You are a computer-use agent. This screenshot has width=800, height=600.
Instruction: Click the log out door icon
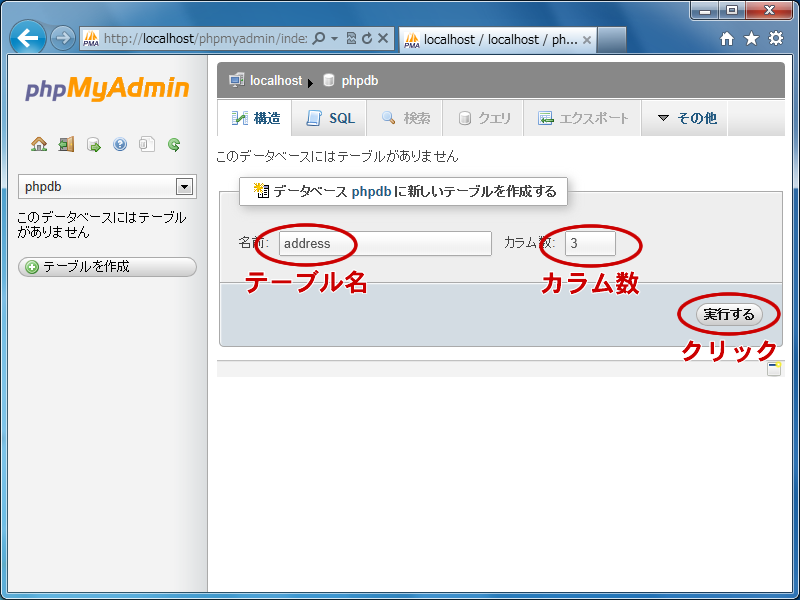[x=66, y=145]
